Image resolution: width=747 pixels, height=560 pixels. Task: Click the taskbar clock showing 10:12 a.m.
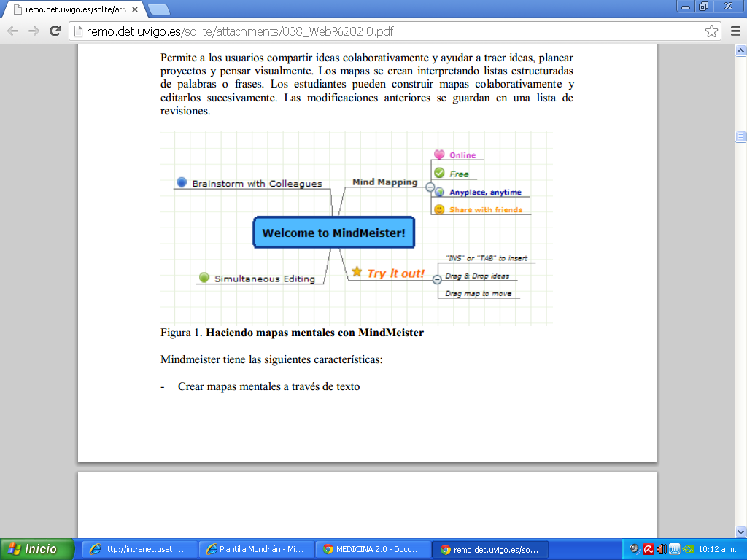(718, 550)
